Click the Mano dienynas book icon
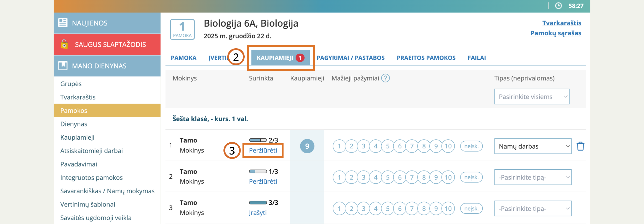 tap(63, 66)
